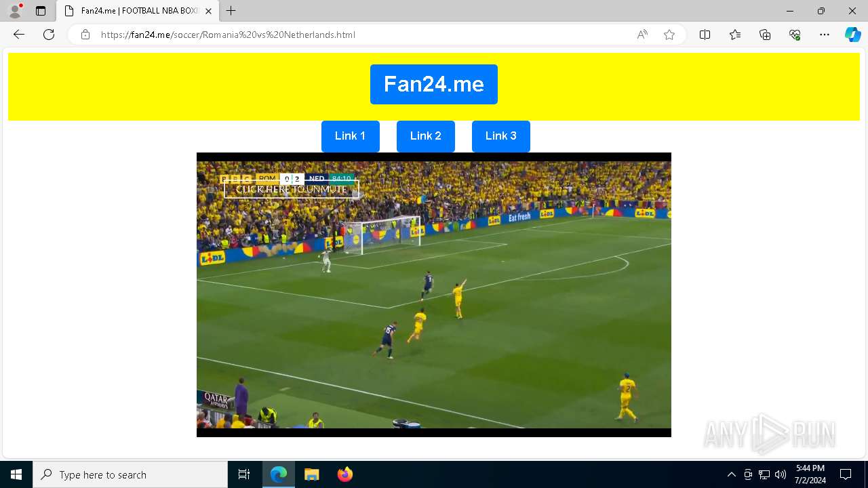Open Browser essentials
This screenshot has width=868, height=488.
coord(795,35)
